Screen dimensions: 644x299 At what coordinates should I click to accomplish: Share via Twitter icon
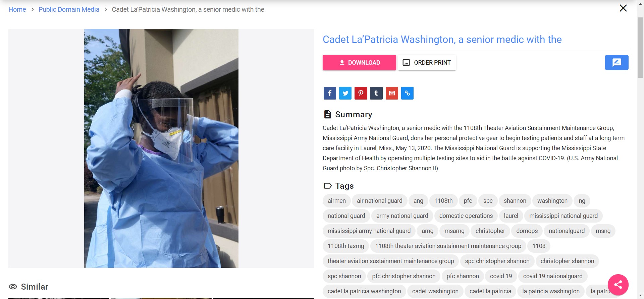tap(345, 93)
